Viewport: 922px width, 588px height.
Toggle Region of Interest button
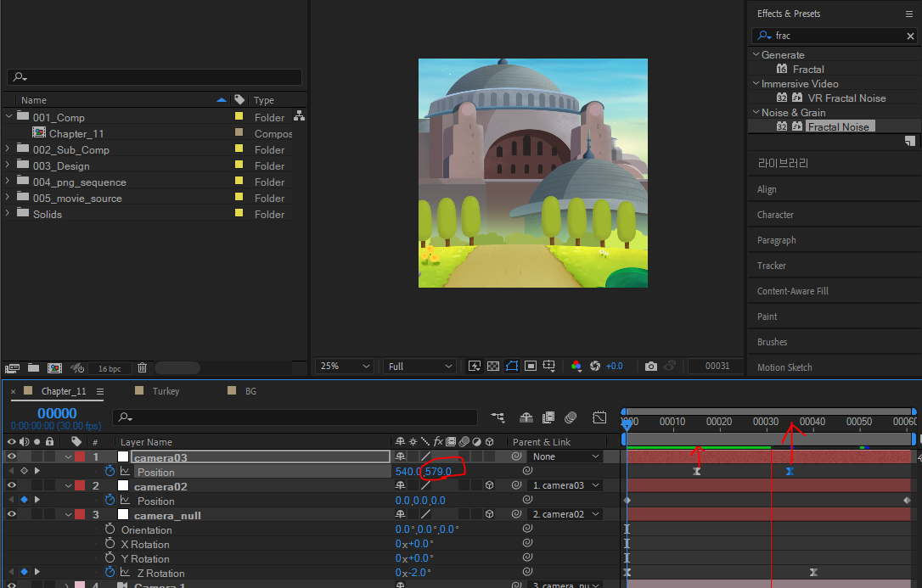coord(531,366)
